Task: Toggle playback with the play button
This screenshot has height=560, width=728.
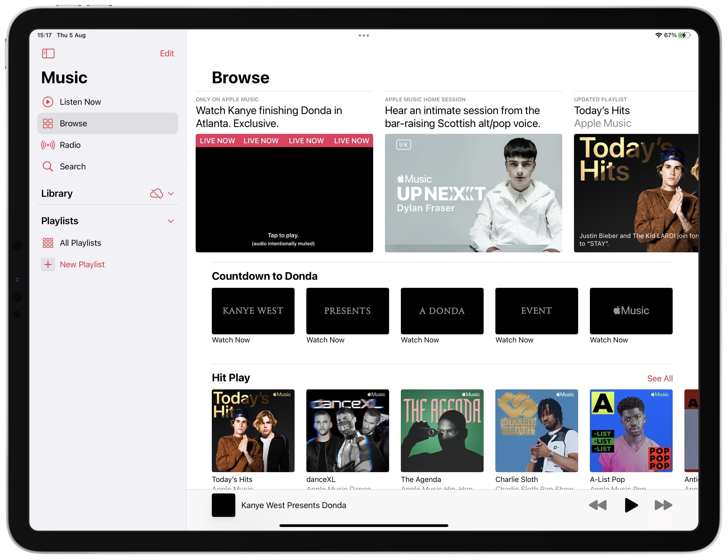Action: tap(631, 505)
